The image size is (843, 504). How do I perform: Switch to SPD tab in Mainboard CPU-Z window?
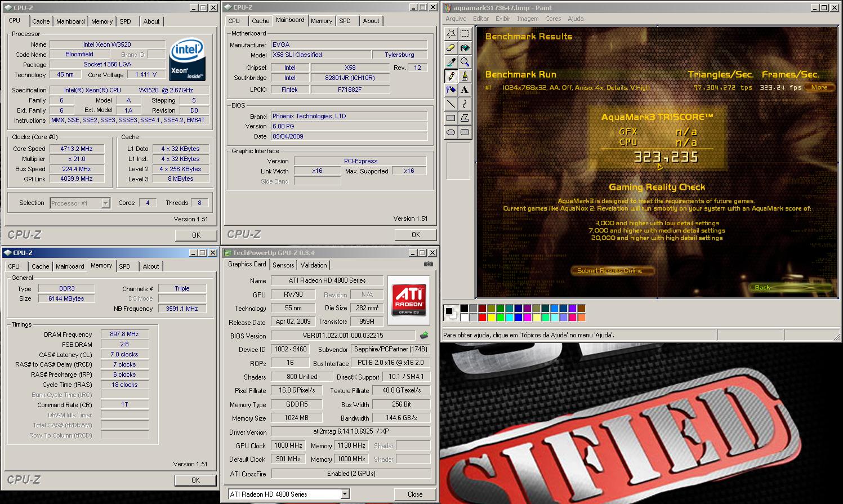(x=345, y=21)
